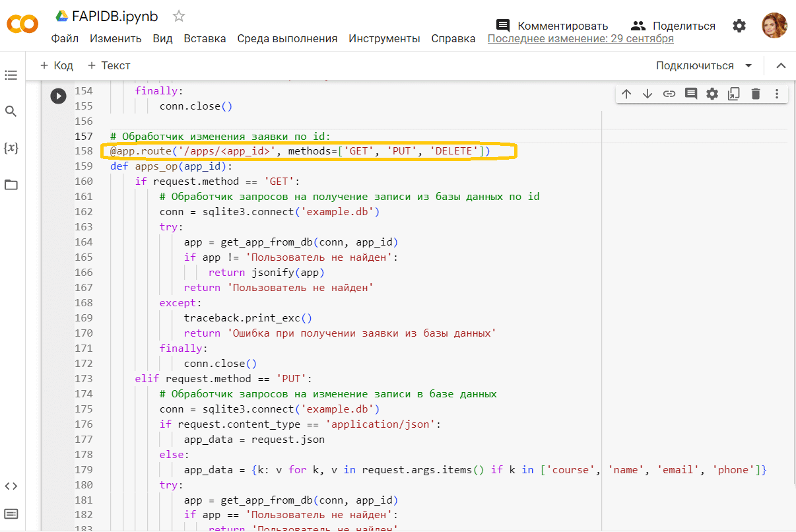Open the Вид menu
The width and height of the screenshot is (796, 532).
[162, 38]
